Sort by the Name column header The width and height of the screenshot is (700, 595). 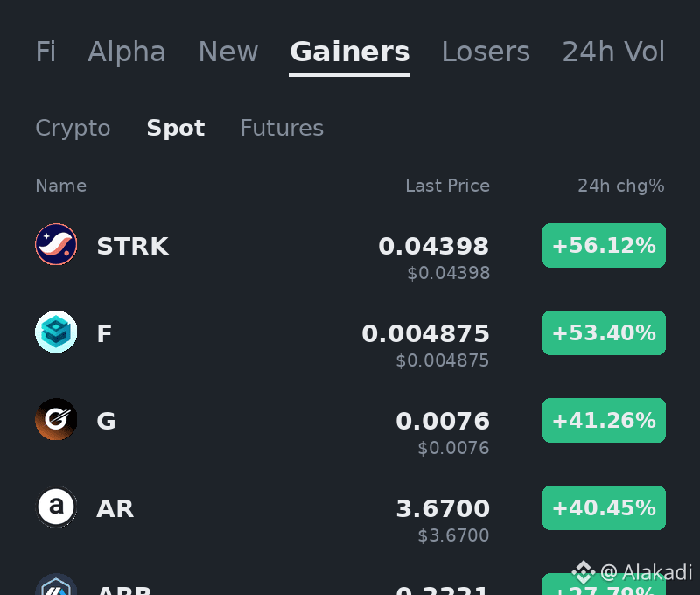coord(61,185)
